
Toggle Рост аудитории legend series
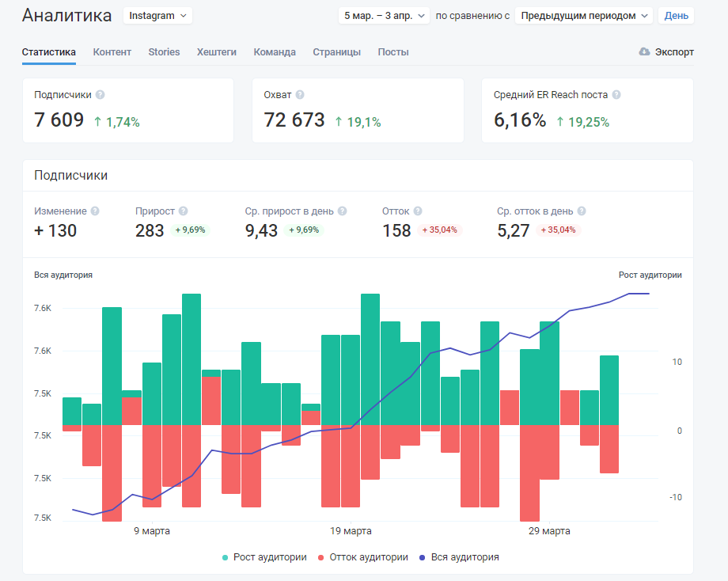(x=264, y=557)
